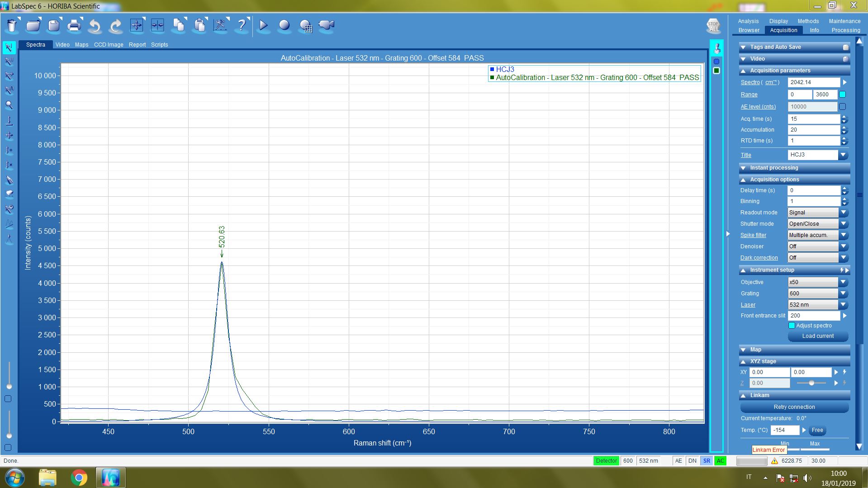868x488 pixels.
Task: Click the question mark help icon
Action: pyautogui.click(x=242, y=26)
